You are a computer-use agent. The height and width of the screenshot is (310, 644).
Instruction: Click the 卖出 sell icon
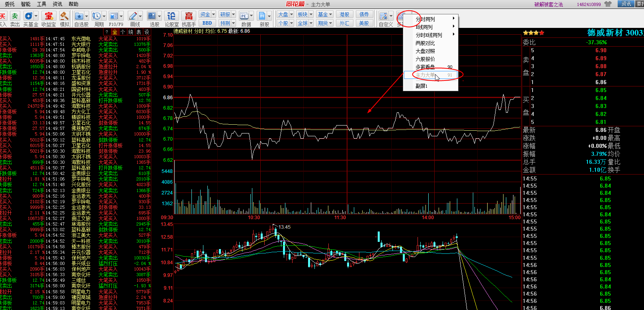pos(15,16)
